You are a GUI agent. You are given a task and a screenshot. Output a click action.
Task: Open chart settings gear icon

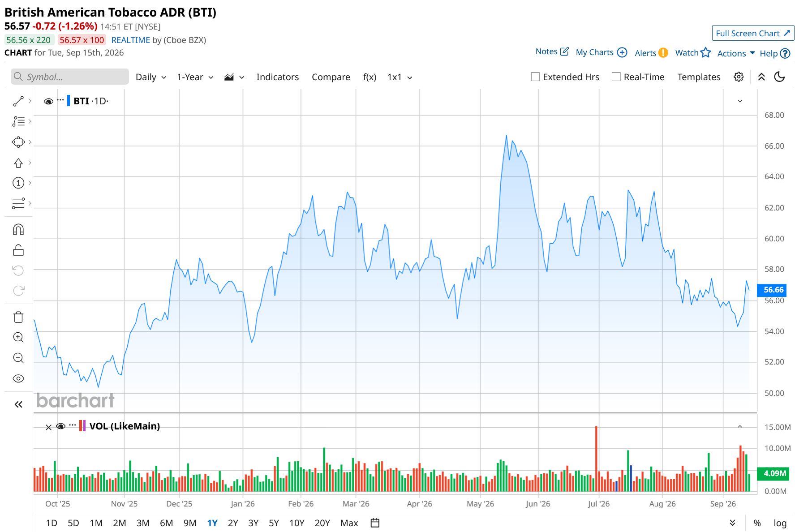(x=739, y=77)
